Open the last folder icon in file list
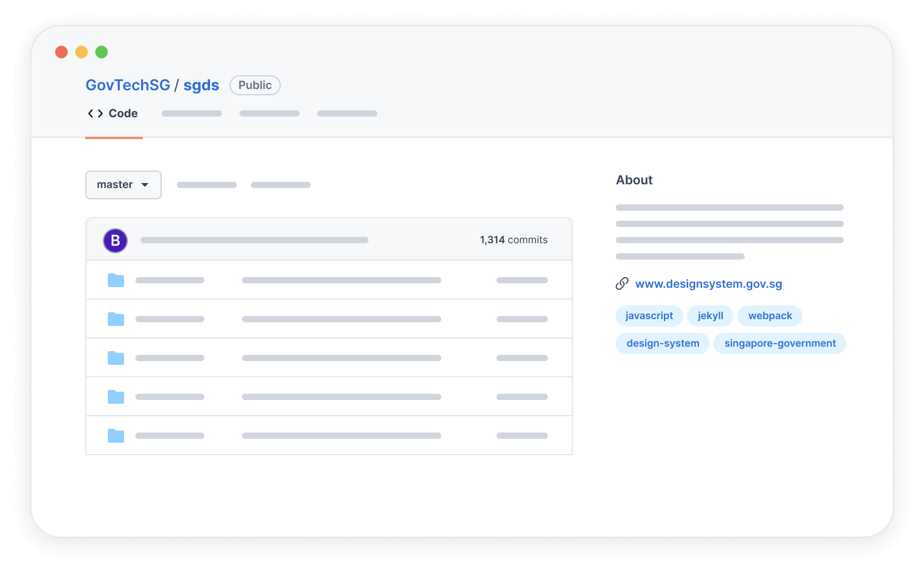 pos(116,436)
